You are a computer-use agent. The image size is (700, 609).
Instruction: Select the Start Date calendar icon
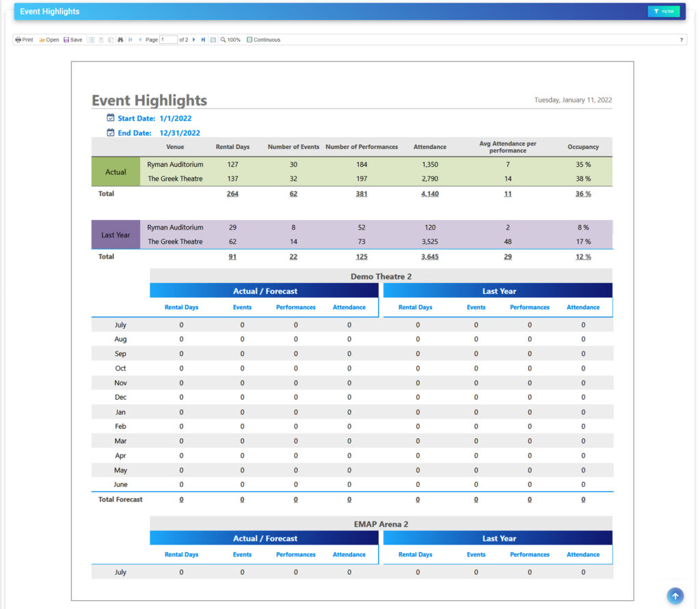110,118
